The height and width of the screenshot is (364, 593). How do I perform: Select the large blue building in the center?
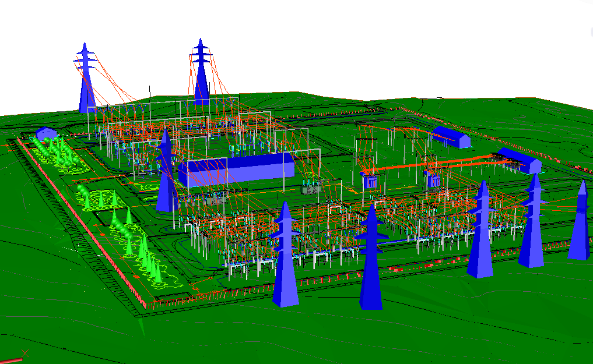coord(236,170)
